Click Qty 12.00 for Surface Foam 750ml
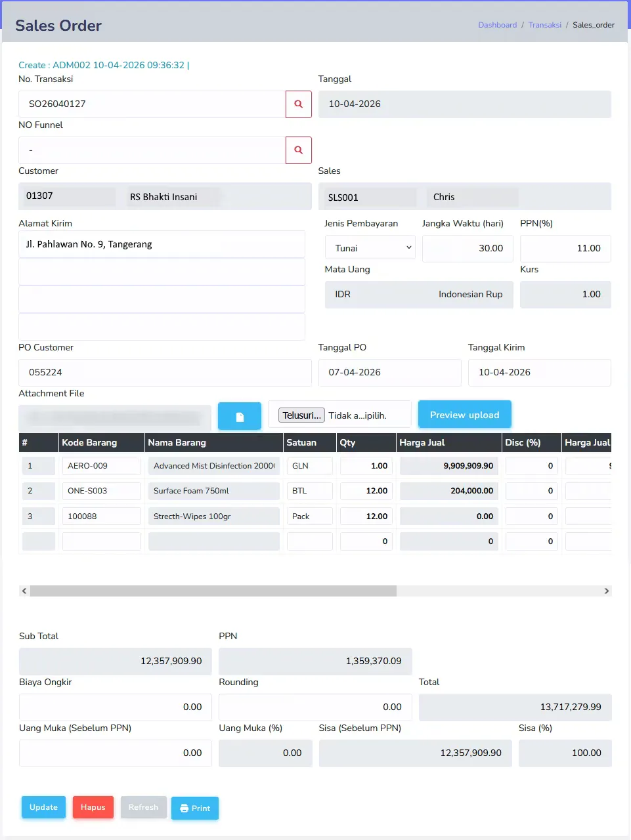Image resolution: width=631 pixels, height=840 pixels. [x=366, y=491]
